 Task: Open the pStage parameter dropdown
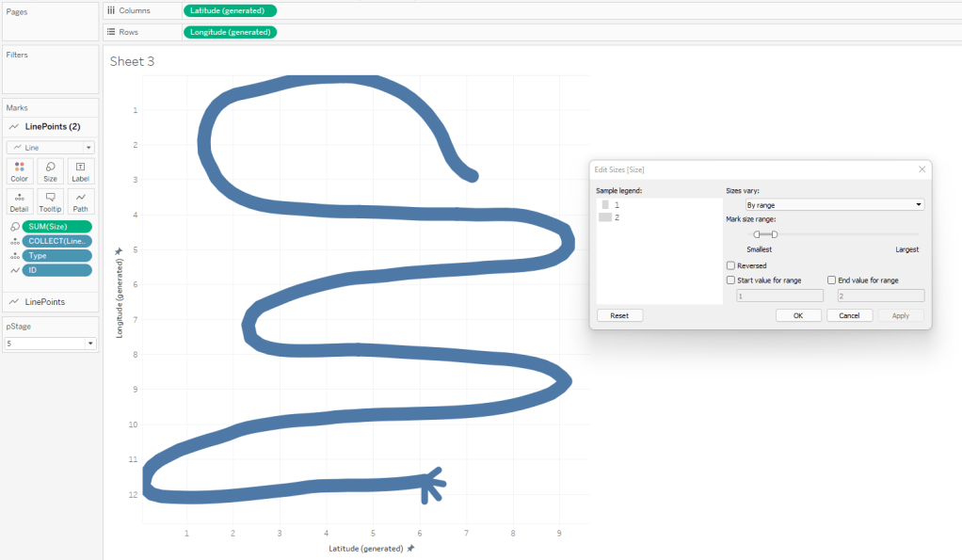(x=50, y=344)
